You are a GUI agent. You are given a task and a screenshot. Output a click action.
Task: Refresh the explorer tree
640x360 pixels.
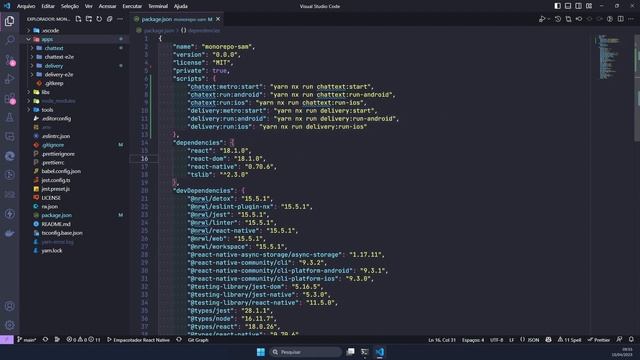click(x=99, y=19)
